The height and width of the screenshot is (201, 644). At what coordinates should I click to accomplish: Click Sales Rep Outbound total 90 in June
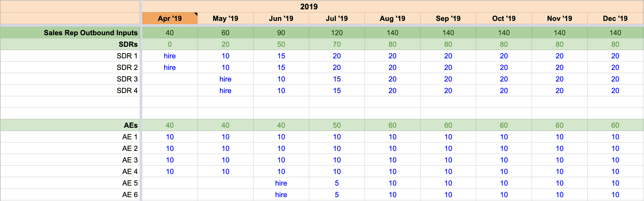tap(281, 33)
